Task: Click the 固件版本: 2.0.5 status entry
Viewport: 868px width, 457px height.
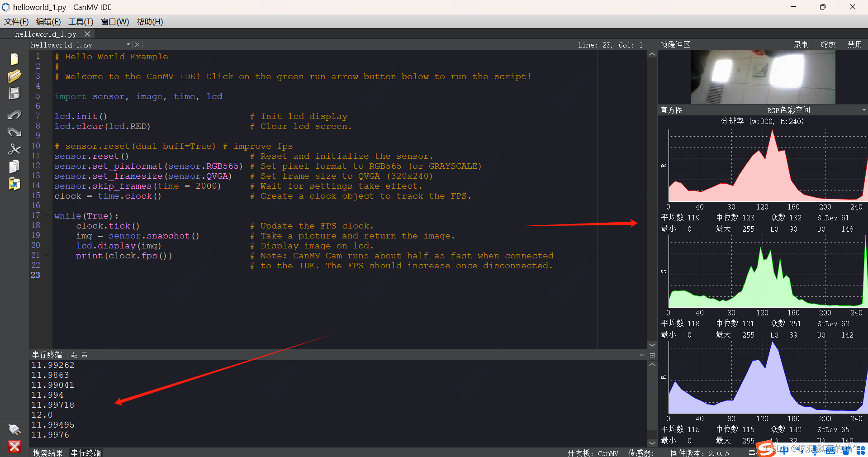Action: 700,453
